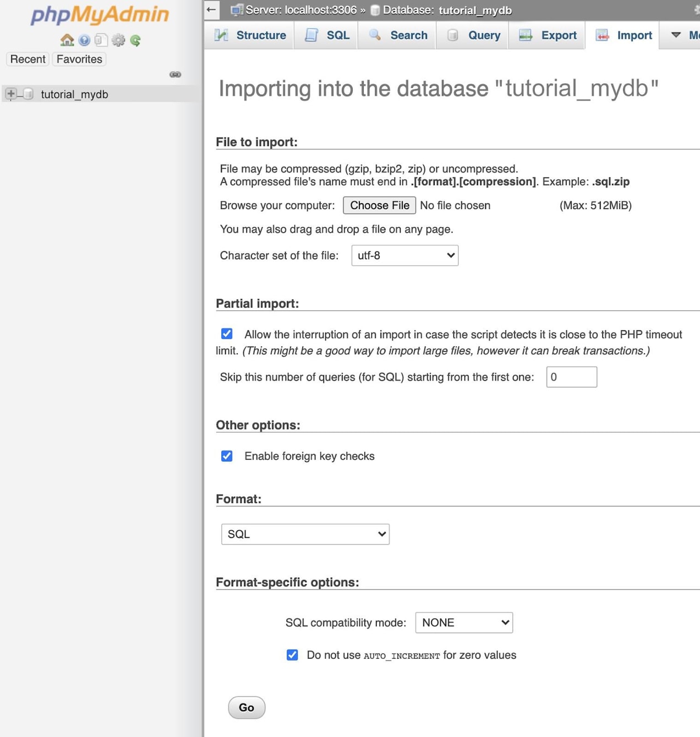Open the phpMyAdmin documentation help icon
The height and width of the screenshot is (737, 700).
click(84, 40)
